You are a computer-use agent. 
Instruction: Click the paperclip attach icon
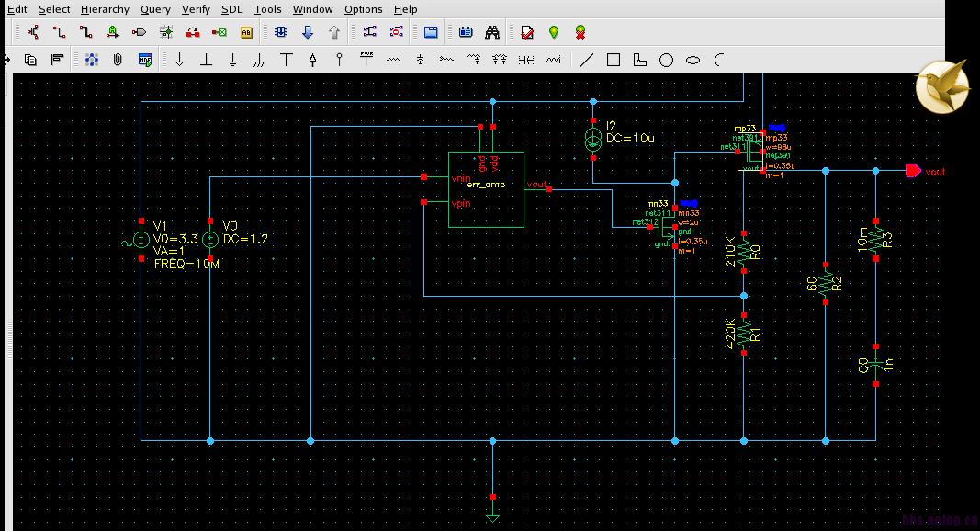[x=118, y=61]
